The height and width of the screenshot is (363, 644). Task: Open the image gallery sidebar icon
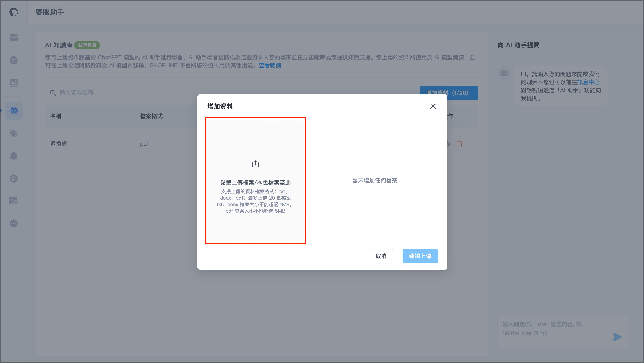(14, 83)
